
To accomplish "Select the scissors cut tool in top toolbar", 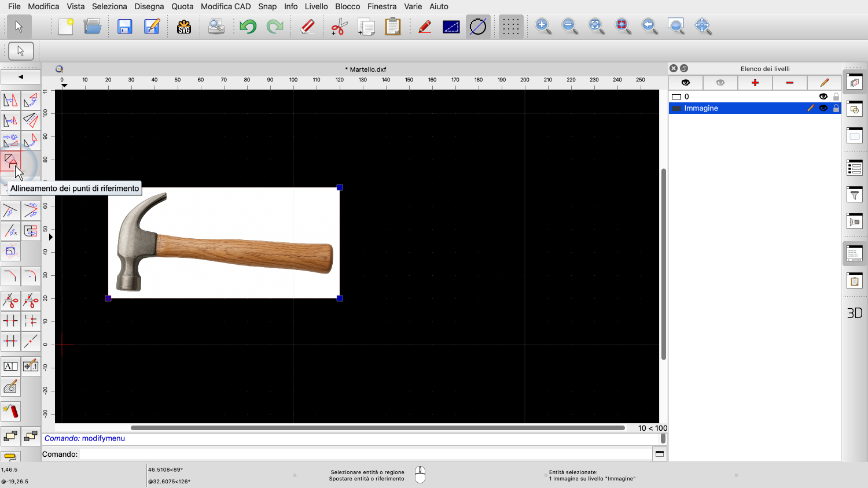I will click(339, 27).
